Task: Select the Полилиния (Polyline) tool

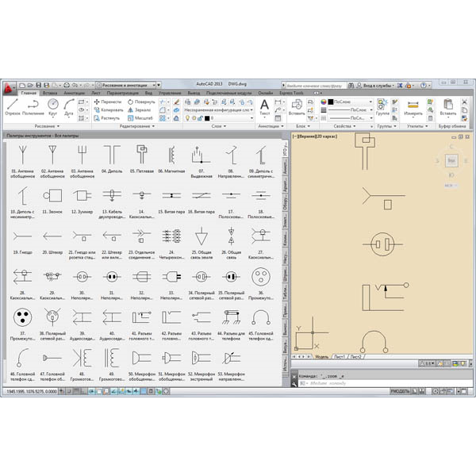Action: [x=33, y=107]
